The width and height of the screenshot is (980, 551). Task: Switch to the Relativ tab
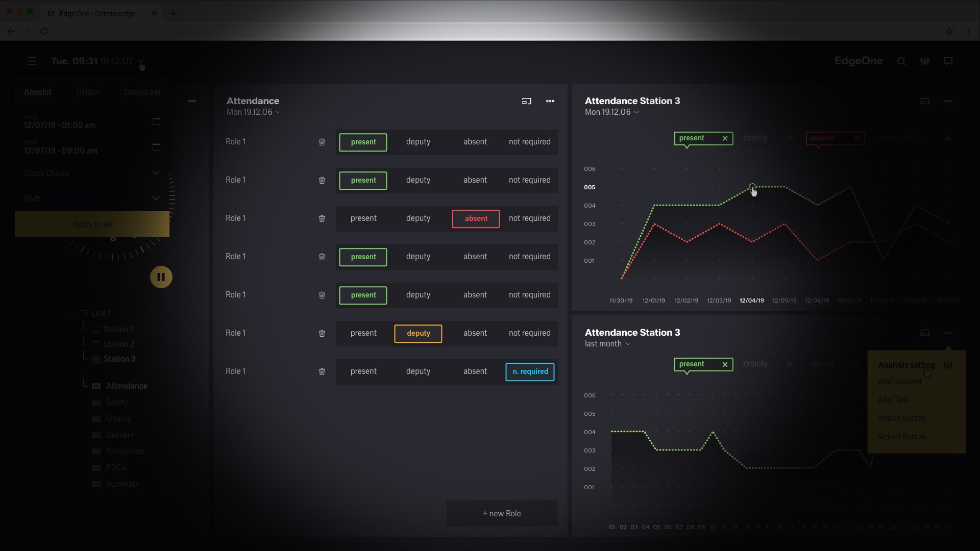point(88,92)
